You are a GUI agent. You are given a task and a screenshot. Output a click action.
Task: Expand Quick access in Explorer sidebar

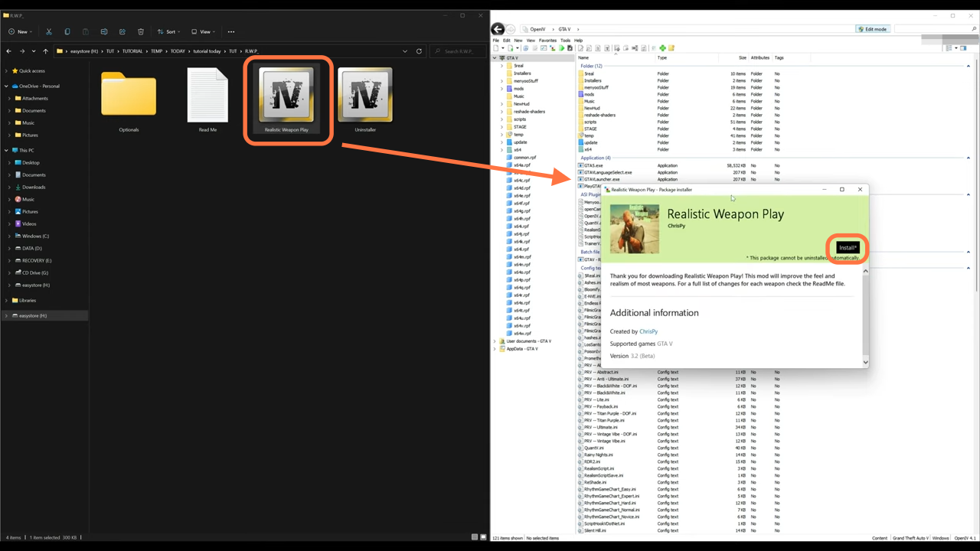(7, 70)
